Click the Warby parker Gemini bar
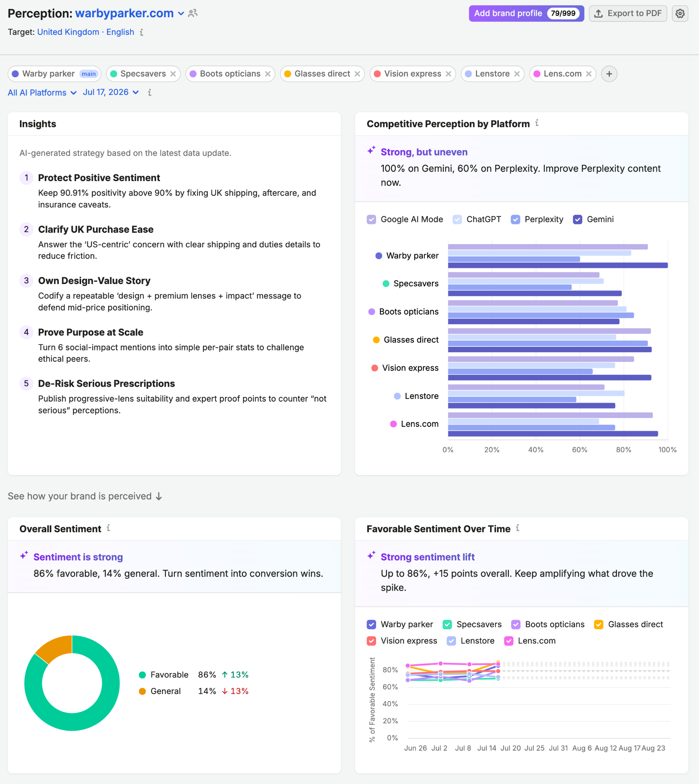 [558, 266]
